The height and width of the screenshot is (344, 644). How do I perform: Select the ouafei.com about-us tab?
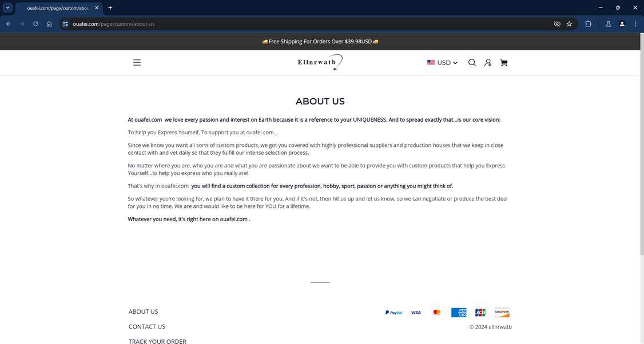(x=58, y=8)
